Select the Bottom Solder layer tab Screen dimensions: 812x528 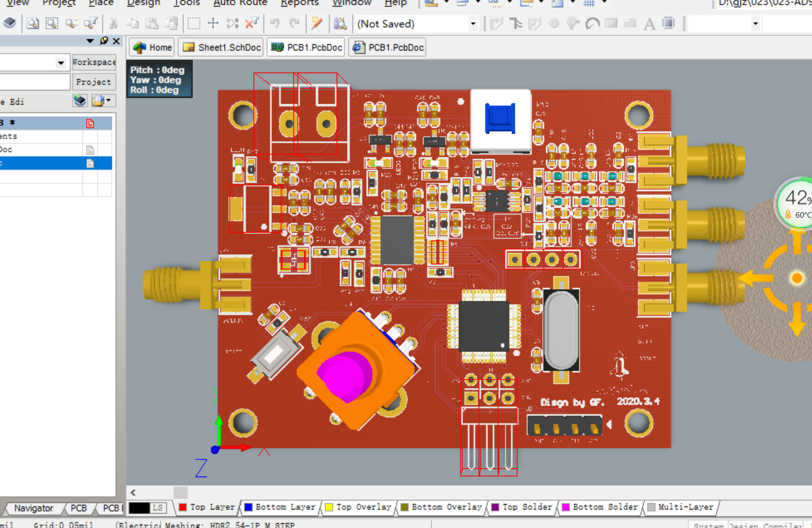pyautogui.click(x=600, y=507)
